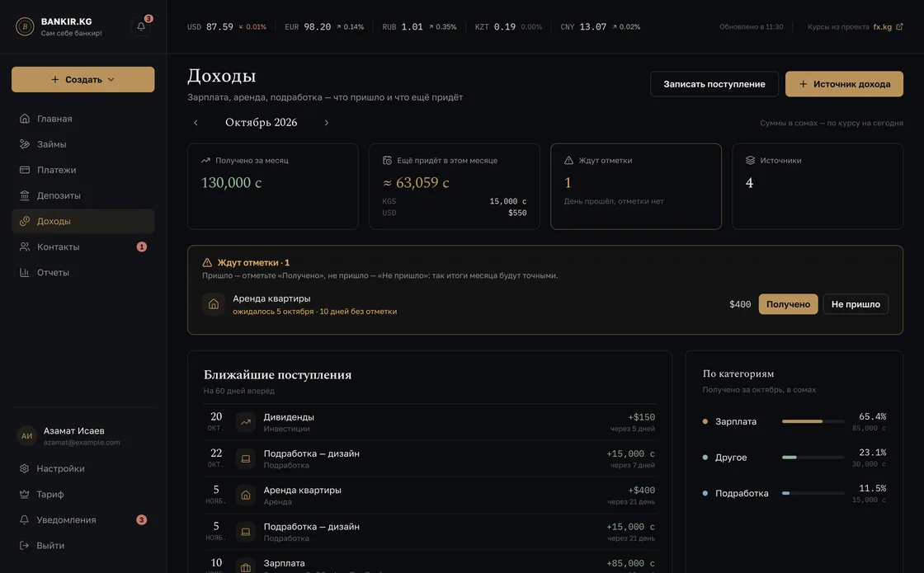The height and width of the screenshot is (573, 924).
Task: Mark Аренда квартиры as Получено
Action: click(x=788, y=304)
